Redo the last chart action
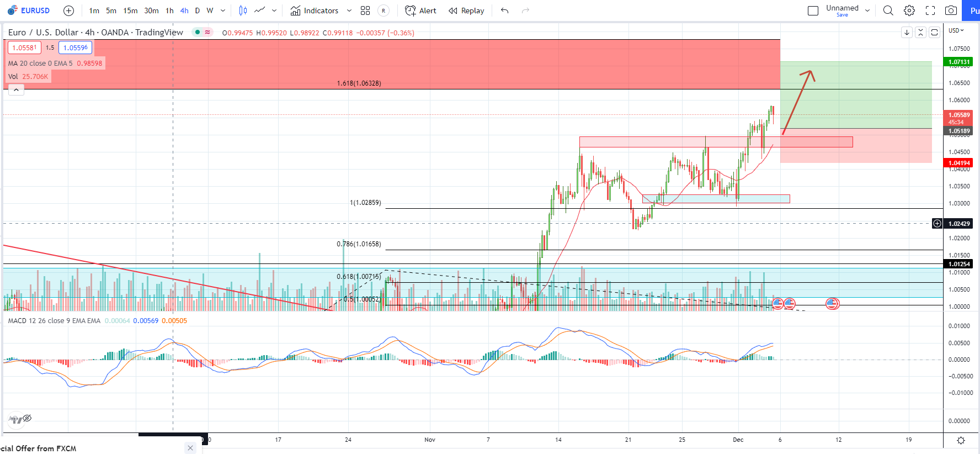Viewport: 980px width, 454px height. (x=525, y=10)
